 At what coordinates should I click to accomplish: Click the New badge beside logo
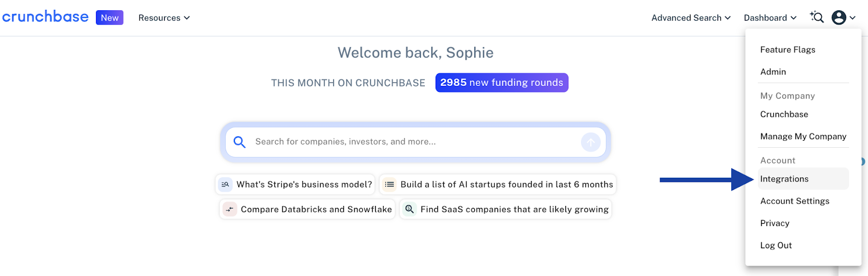110,18
